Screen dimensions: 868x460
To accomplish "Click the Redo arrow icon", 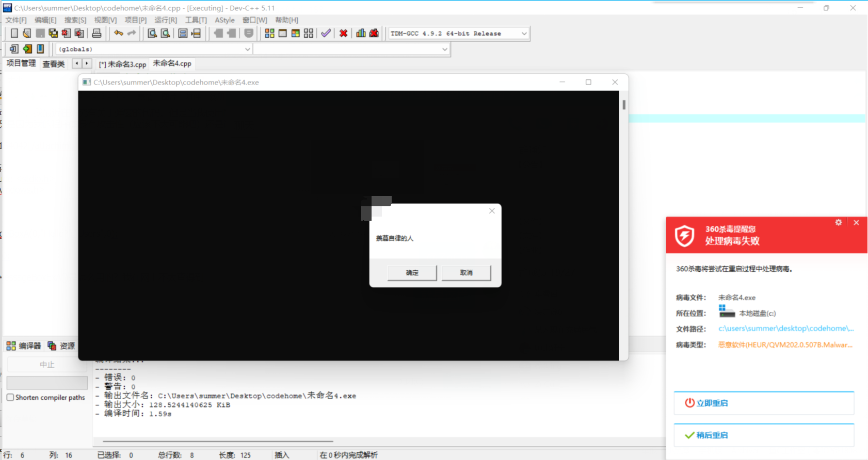I will coord(132,34).
